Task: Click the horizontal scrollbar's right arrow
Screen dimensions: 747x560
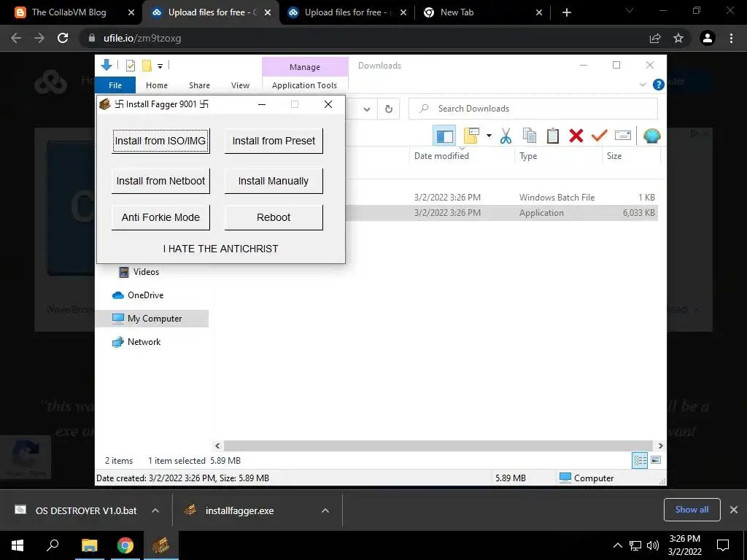Action: point(660,446)
